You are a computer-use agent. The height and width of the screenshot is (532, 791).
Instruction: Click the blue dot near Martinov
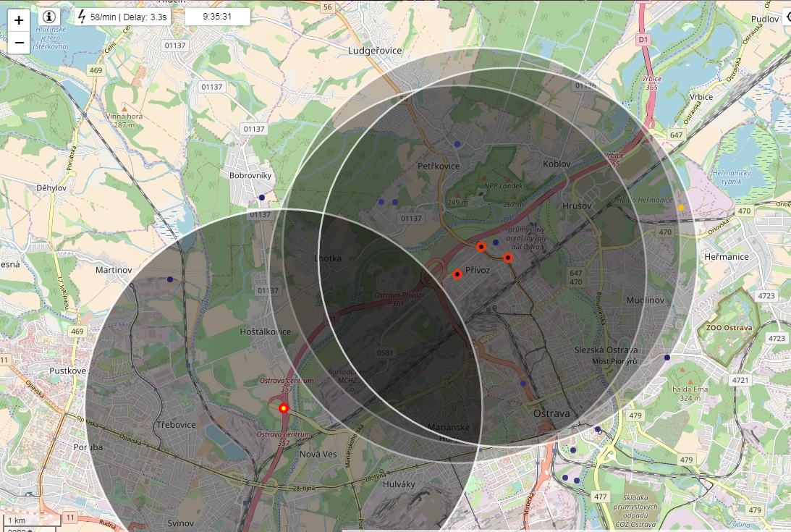tap(170, 279)
